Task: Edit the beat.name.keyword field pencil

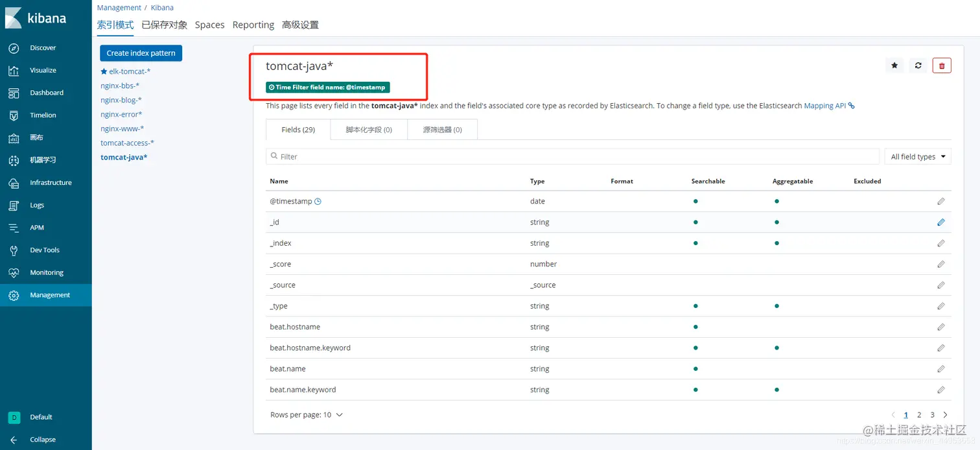Action: (941, 390)
